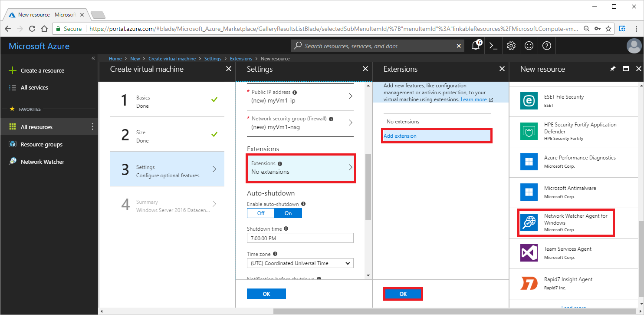The width and height of the screenshot is (644, 315).
Task: Bookmark this page with the star
Action: (608, 29)
